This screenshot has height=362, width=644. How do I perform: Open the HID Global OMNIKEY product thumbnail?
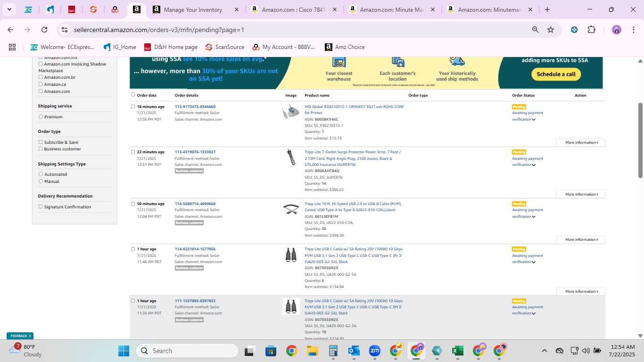coord(291,112)
